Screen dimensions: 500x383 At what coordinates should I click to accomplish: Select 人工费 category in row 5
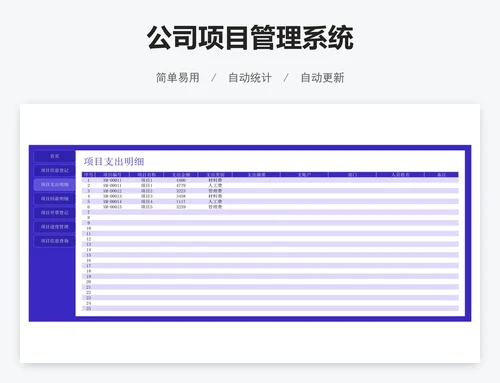[x=215, y=201]
